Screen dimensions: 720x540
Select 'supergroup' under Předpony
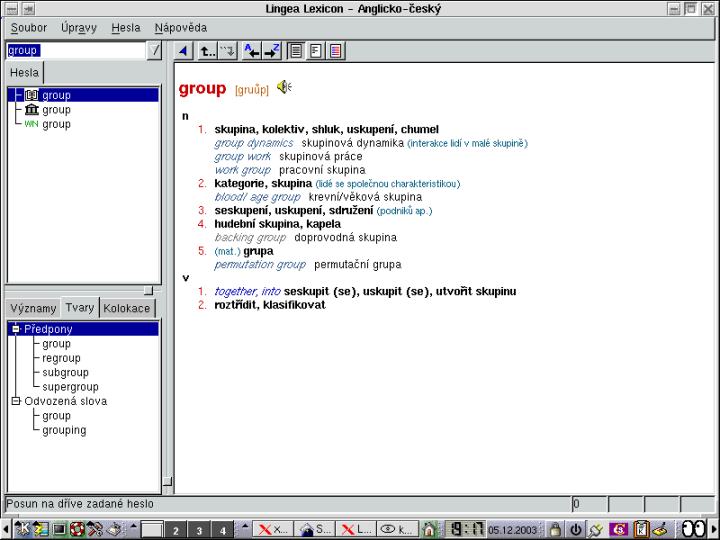(x=70, y=387)
